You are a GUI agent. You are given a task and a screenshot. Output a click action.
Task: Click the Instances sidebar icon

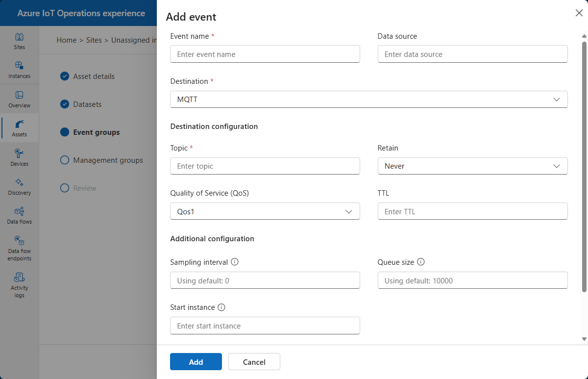[x=20, y=66]
